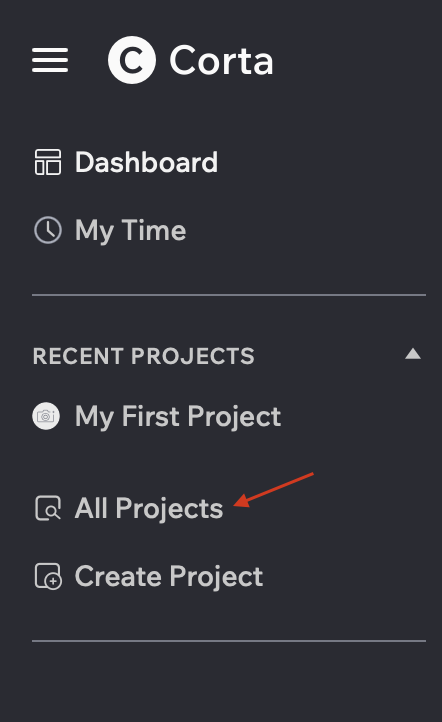Click the divider line below Create Project
The image size is (442, 722).
229,640
